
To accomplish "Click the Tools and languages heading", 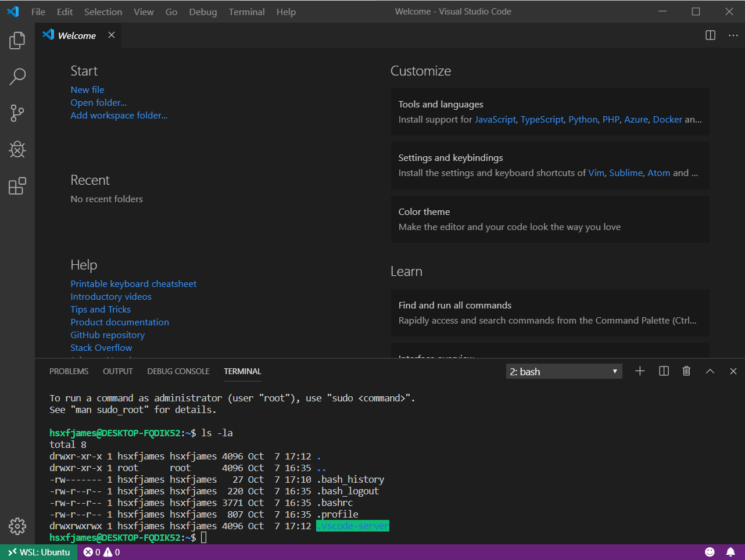I will click(440, 104).
